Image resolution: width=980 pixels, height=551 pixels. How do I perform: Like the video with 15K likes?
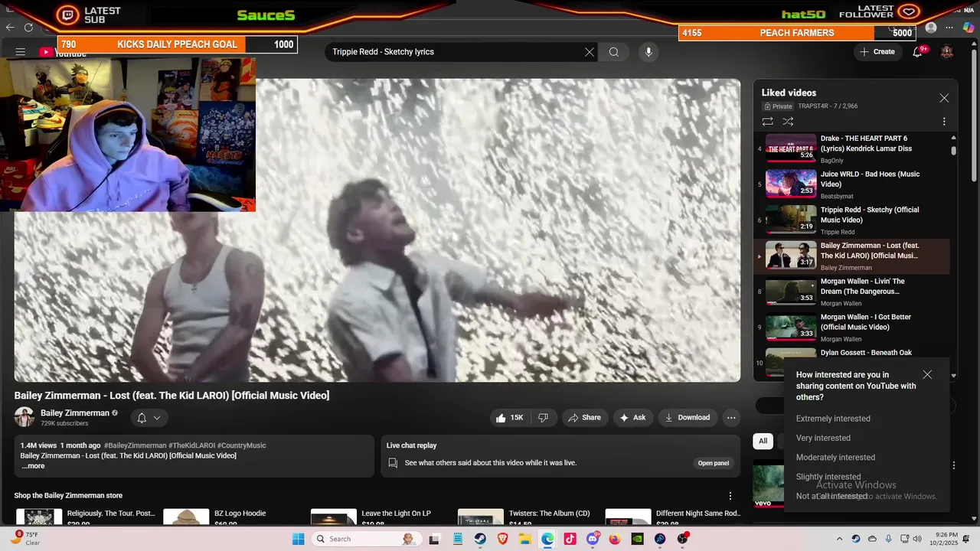coord(509,418)
